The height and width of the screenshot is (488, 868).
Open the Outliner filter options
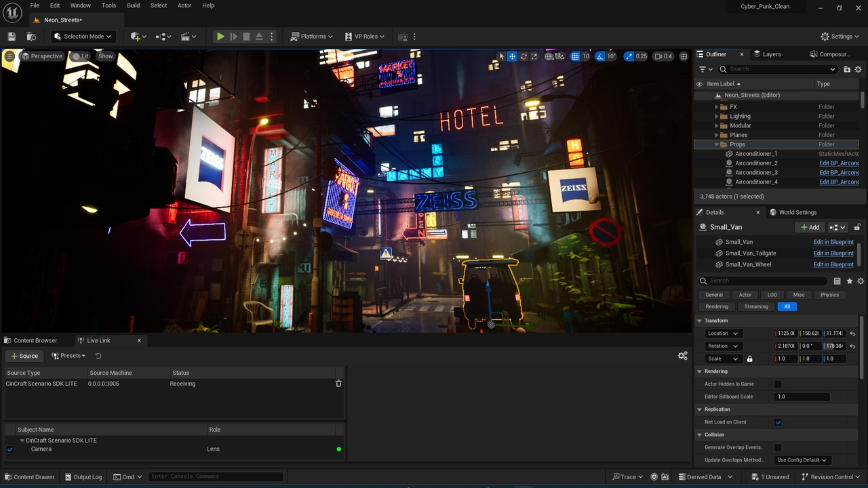click(705, 69)
